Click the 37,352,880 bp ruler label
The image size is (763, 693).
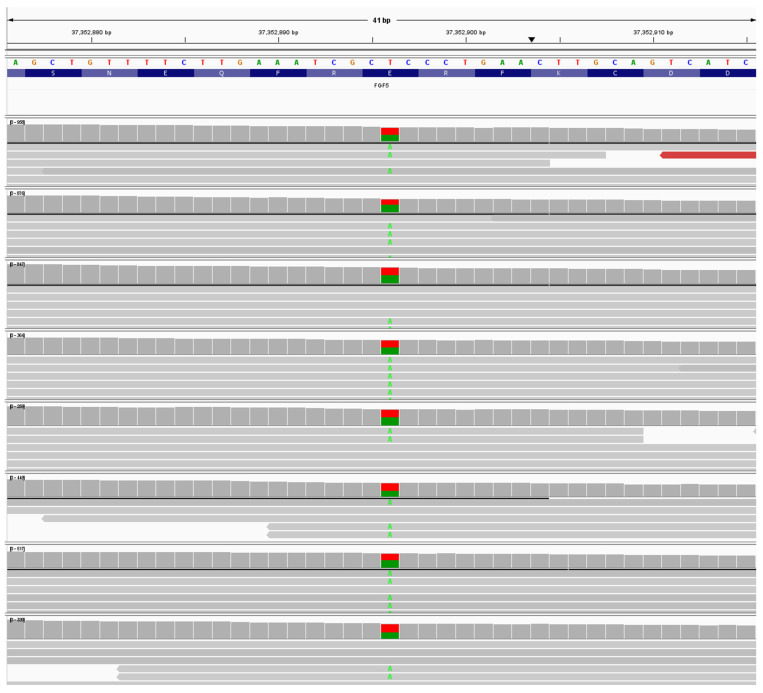click(91, 33)
